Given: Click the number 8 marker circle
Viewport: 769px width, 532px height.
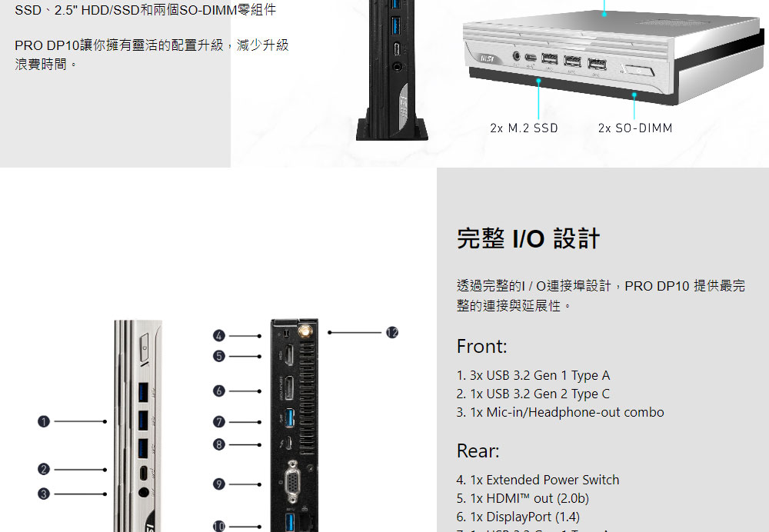Looking at the screenshot, I should [x=219, y=444].
